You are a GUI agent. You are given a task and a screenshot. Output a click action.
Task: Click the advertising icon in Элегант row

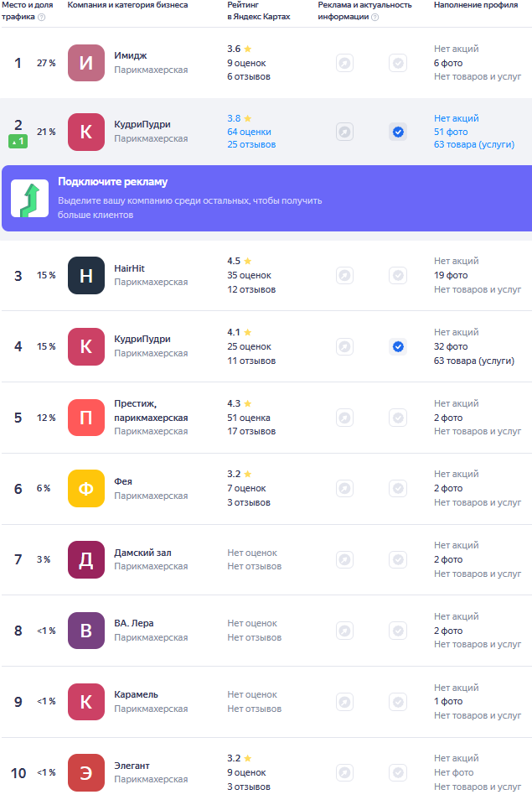pyautogui.click(x=344, y=772)
